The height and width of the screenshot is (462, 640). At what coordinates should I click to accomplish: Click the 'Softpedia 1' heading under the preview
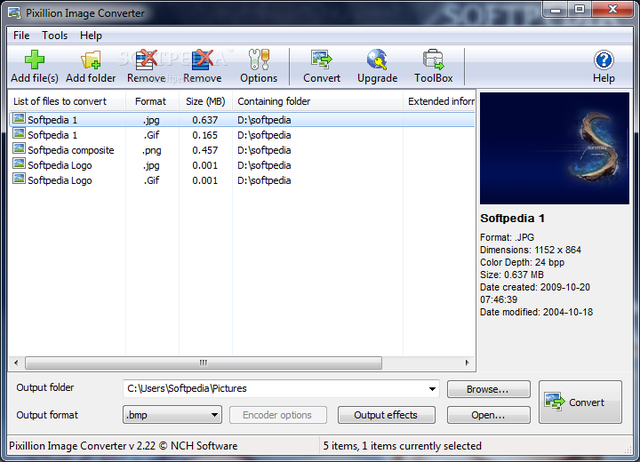[512, 218]
